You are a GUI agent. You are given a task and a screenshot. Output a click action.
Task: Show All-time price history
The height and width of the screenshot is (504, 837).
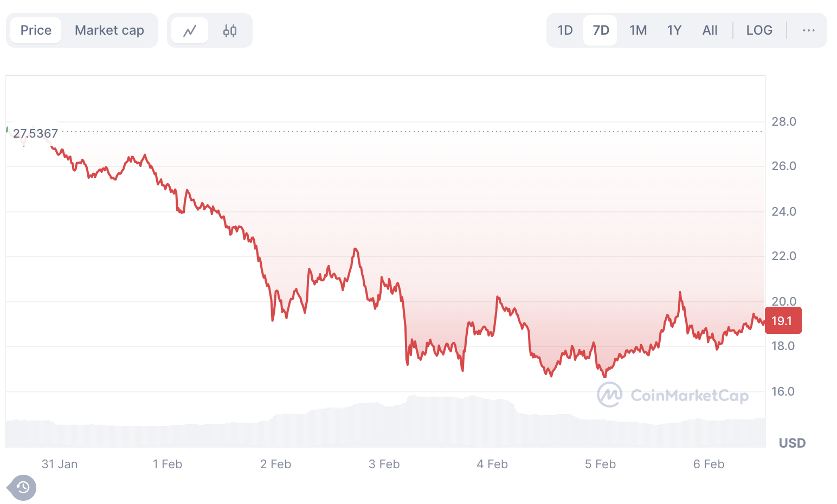(710, 30)
